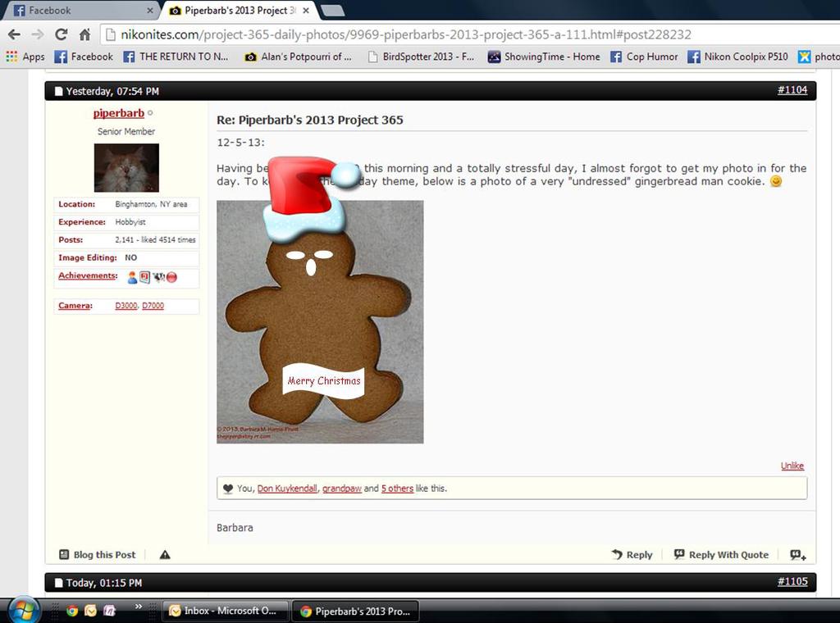Click Unlike on the post

792,466
